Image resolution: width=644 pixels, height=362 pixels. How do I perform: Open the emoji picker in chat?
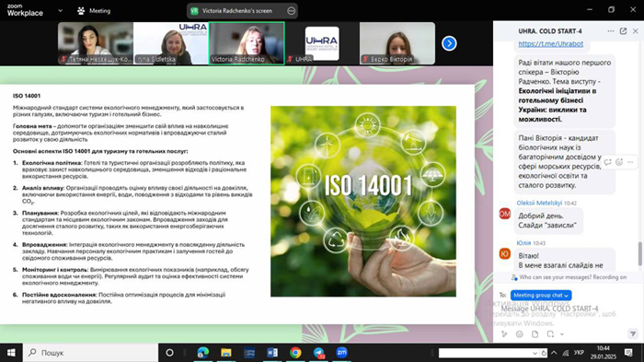point(520,334)
